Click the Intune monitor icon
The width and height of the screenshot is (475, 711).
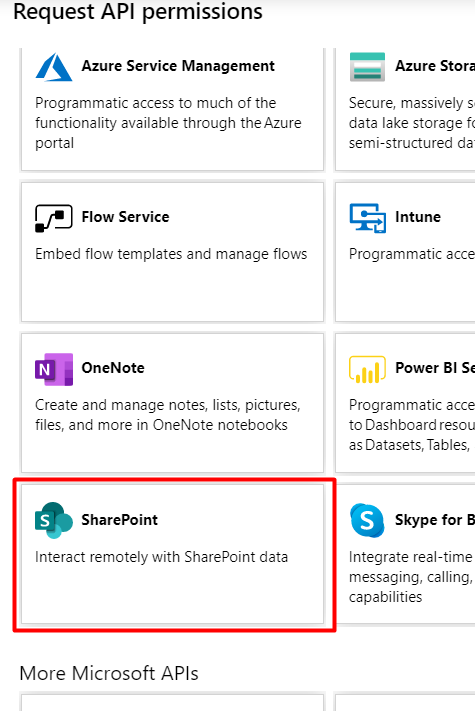(368, 218)
